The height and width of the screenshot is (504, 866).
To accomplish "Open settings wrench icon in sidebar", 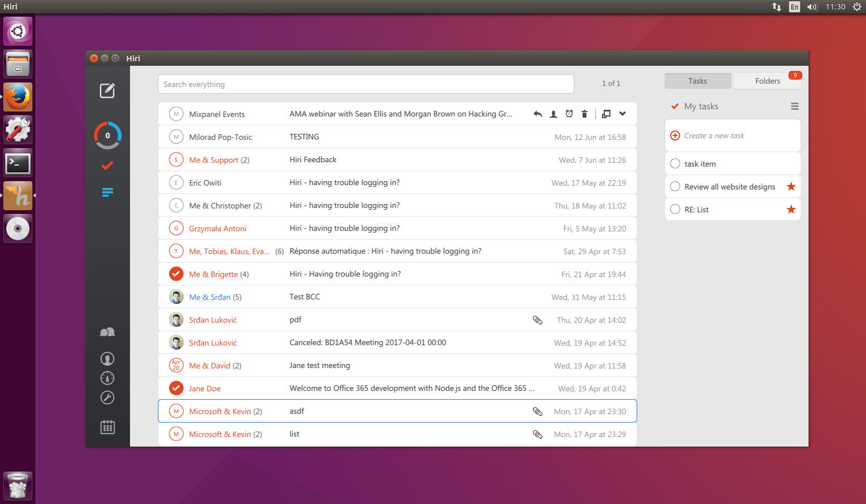I will (x=107, y=398).
